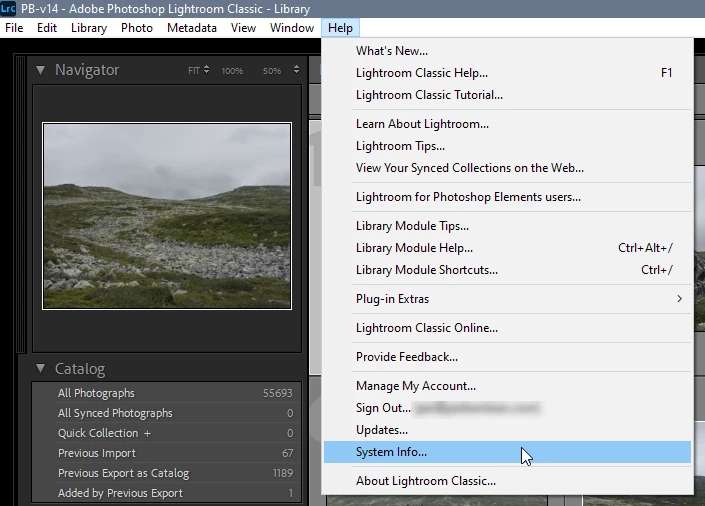
Task: Click the Catalog panel title
Action: click(80, 369)
